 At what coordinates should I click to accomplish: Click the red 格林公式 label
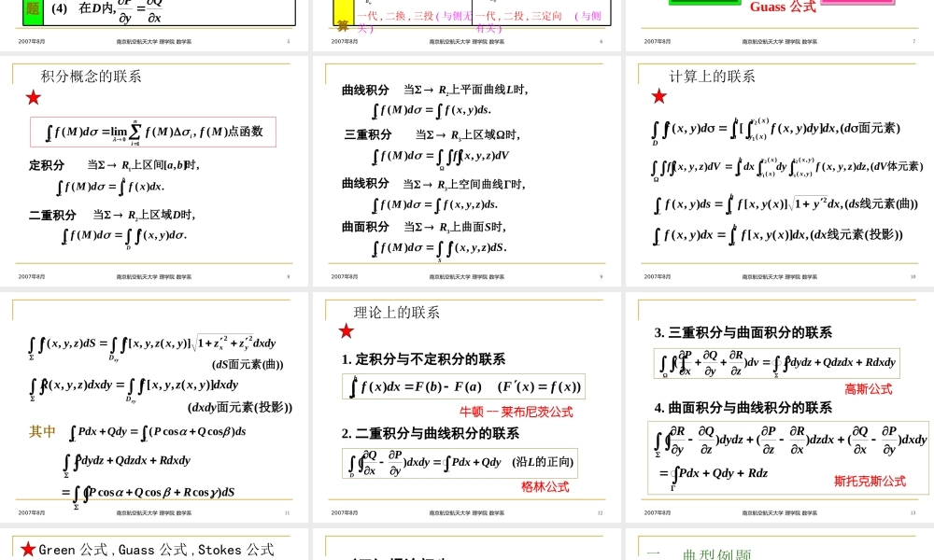pyautogui.click(x=545, y=487)
